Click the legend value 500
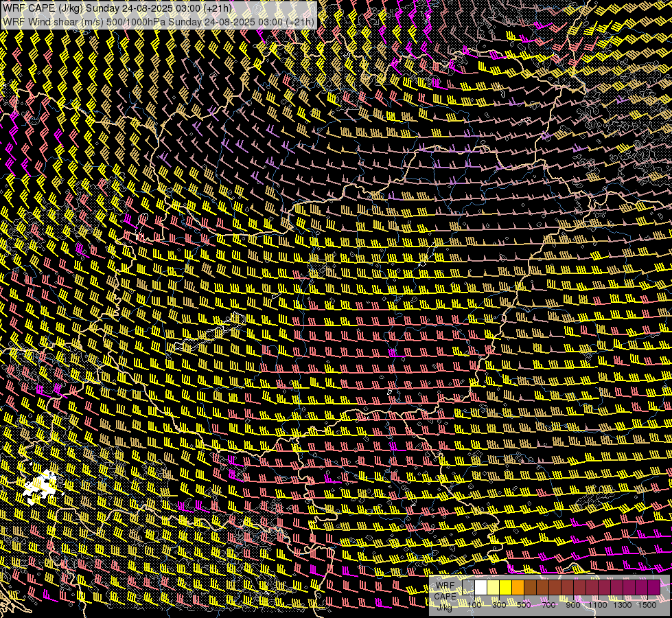The width and height of the screenshot is (672, 618). [524, 605]
